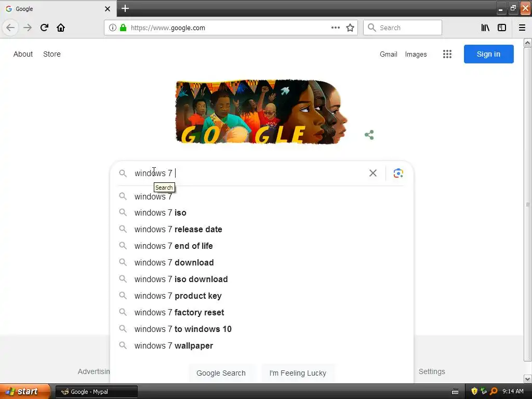Choose suggestion "windows 7 factory reset"
This screenshot has width=532, height=399.
262,312
